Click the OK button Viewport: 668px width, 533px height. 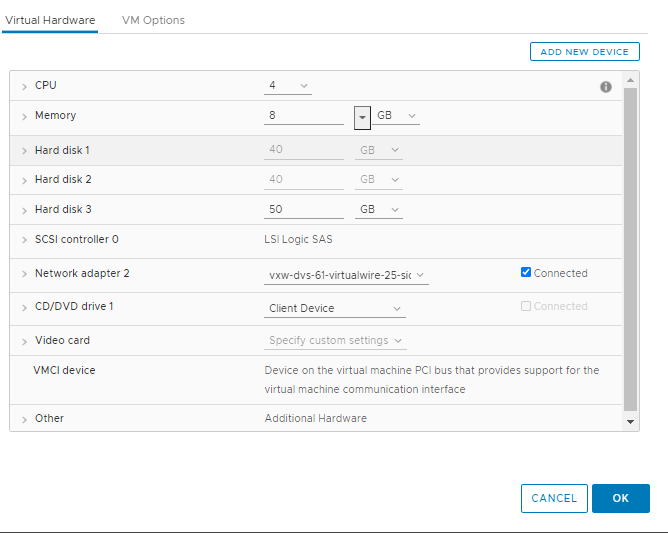[x=621, y=498]
